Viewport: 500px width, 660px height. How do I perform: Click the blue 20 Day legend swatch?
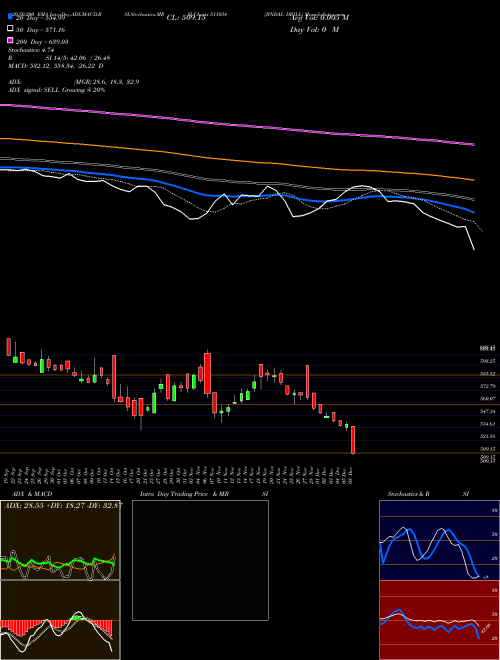pos(10,17)
